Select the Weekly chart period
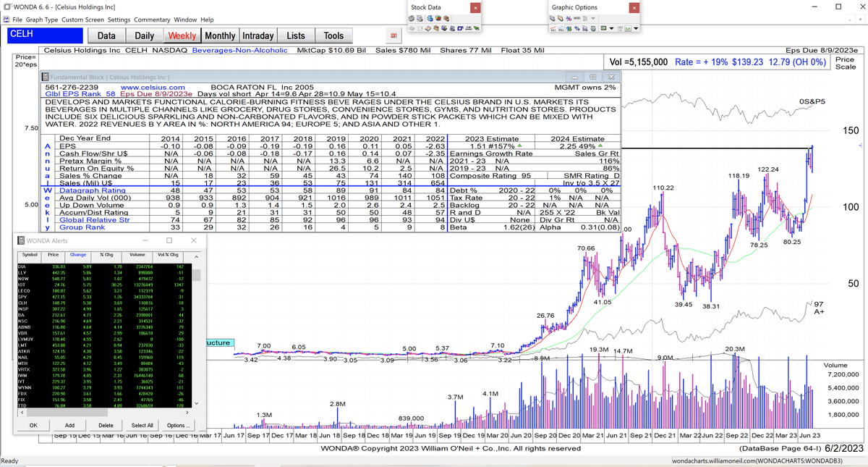Viewport: 868px width, 467px height. [182, 35]
